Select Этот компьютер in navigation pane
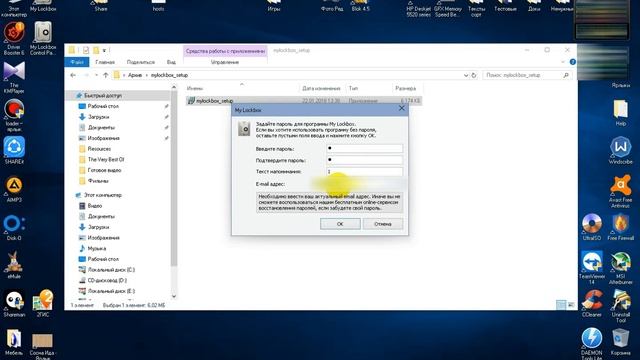This screenshot has width=640, height=360. pos(102,195)
